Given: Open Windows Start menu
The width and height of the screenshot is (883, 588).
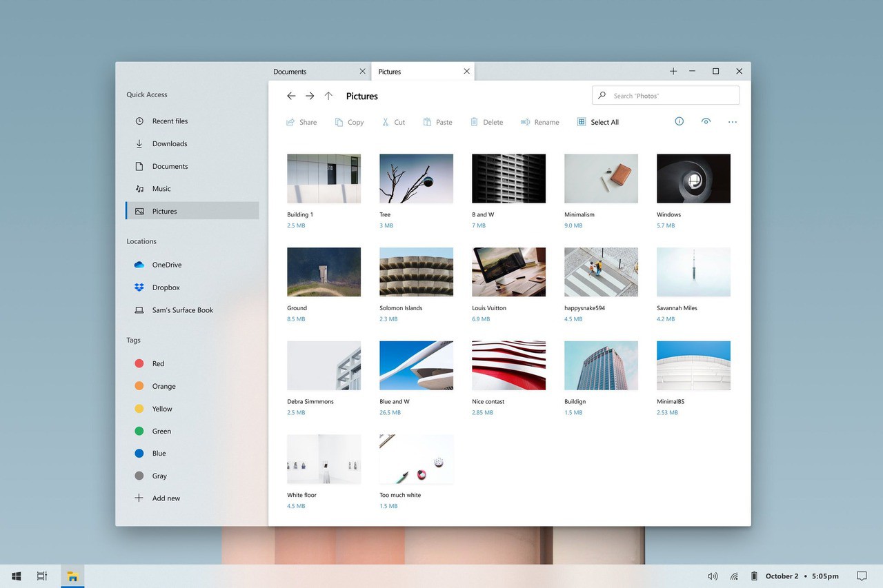Looking at the screenshot, I should point(17,576).
